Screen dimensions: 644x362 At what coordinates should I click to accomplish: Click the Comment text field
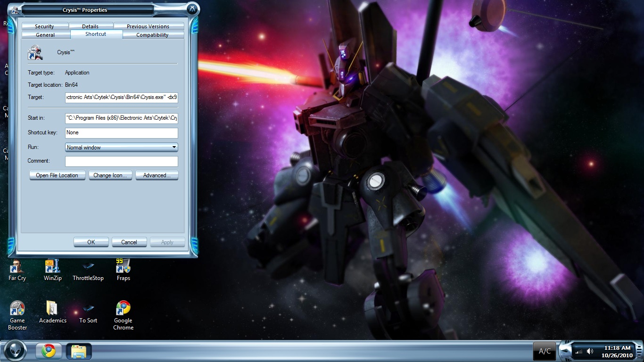click(x=122, y=161)
